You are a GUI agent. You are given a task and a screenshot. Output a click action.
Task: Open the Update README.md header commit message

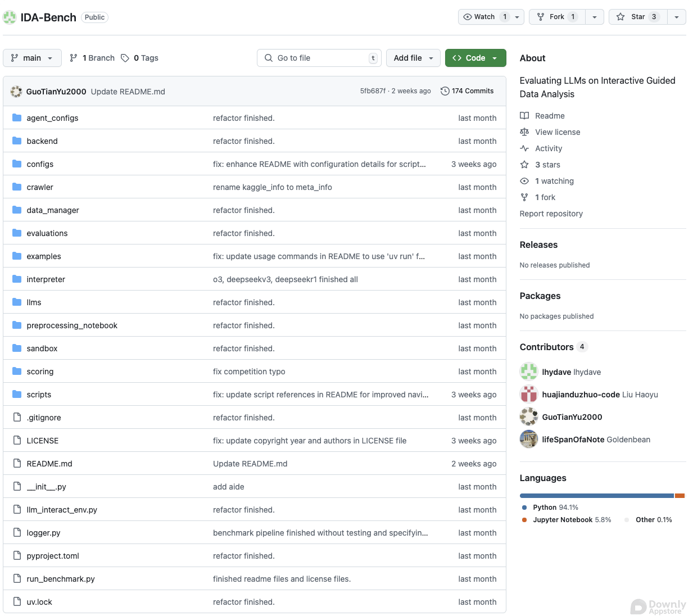[128, 92]
